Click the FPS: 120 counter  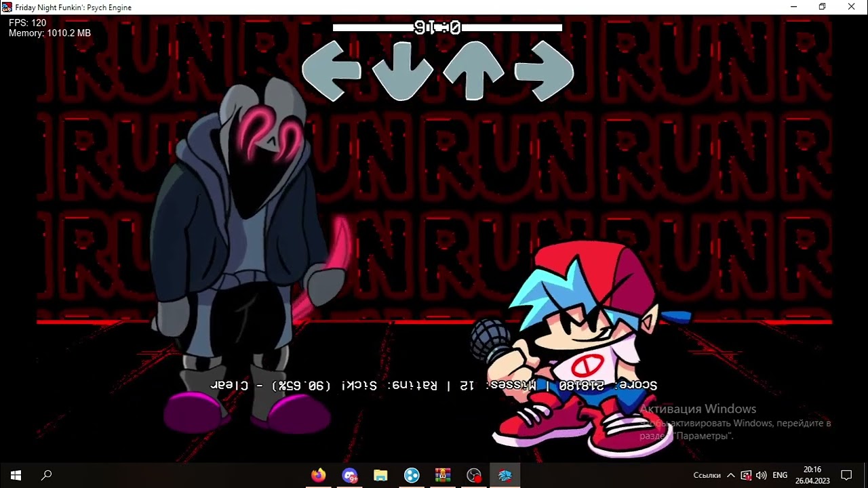click(28, 22)
